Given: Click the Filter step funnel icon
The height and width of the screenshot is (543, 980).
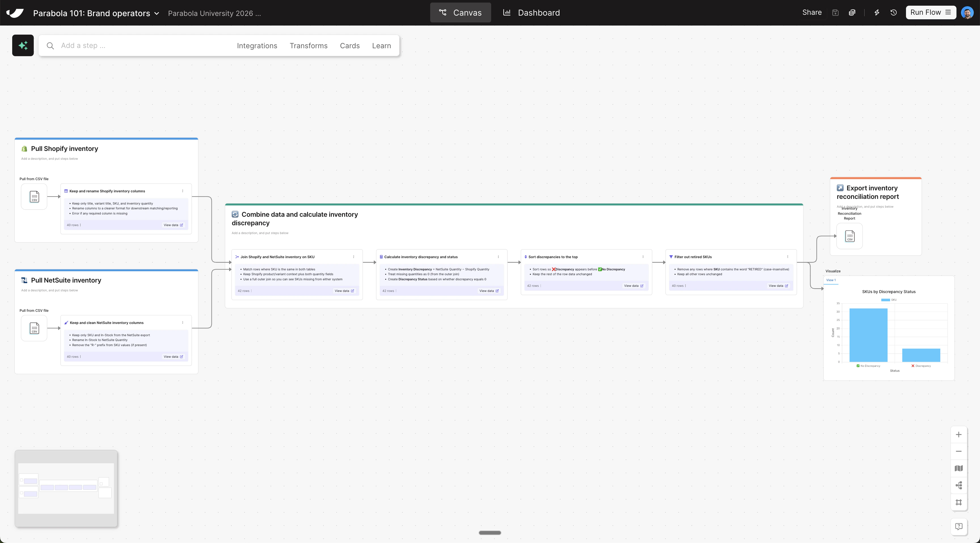Looking at the screenshot, I should coord(671,257).
